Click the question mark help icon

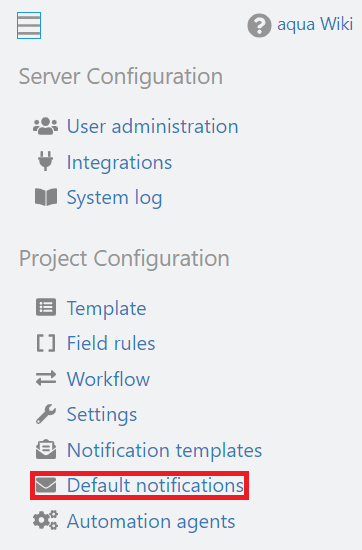click(259, 25)
